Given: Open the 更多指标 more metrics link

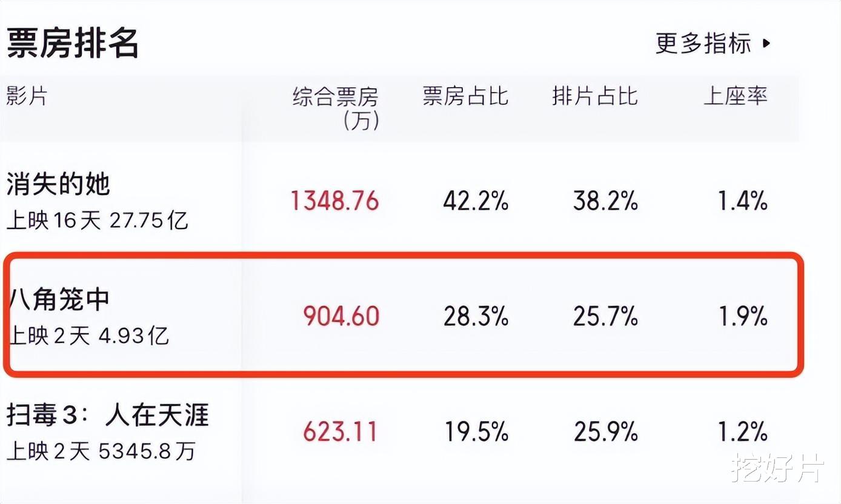Looking at the screenshot, I should (x=703, y=43).
